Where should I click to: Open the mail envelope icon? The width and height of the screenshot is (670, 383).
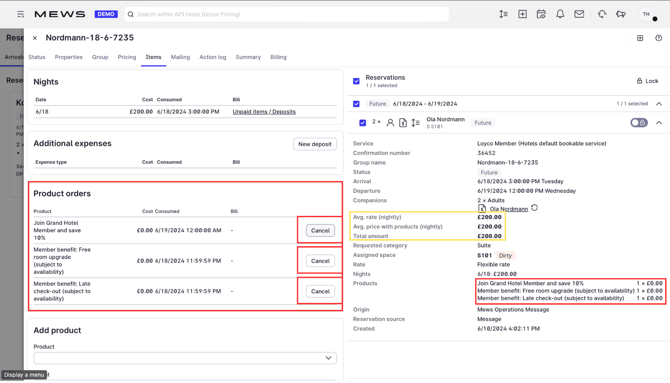[579, 14]
